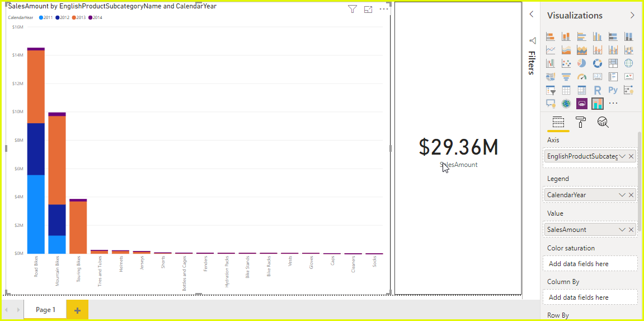Remove CalendarYear from the Legend well
Screen dimensions: 644x321
(631, 195)
